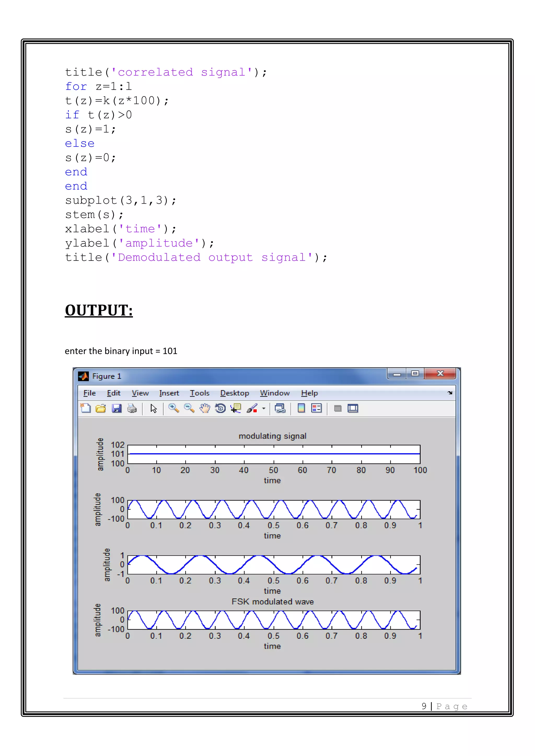Screen dimensions: 535x756
Task: Click the 'for z=1:l' code line
Action: (98, 86)
